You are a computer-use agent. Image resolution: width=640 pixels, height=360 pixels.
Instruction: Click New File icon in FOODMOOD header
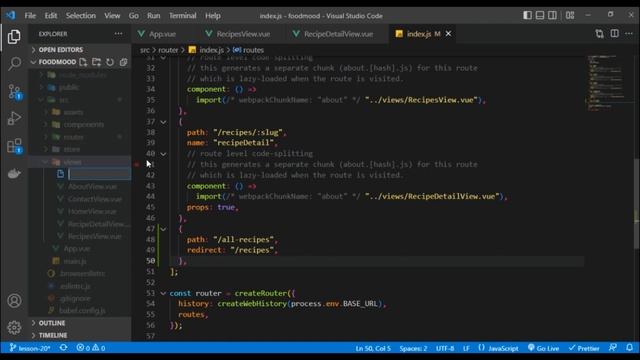pyautogui.click(x=83, y=62)
